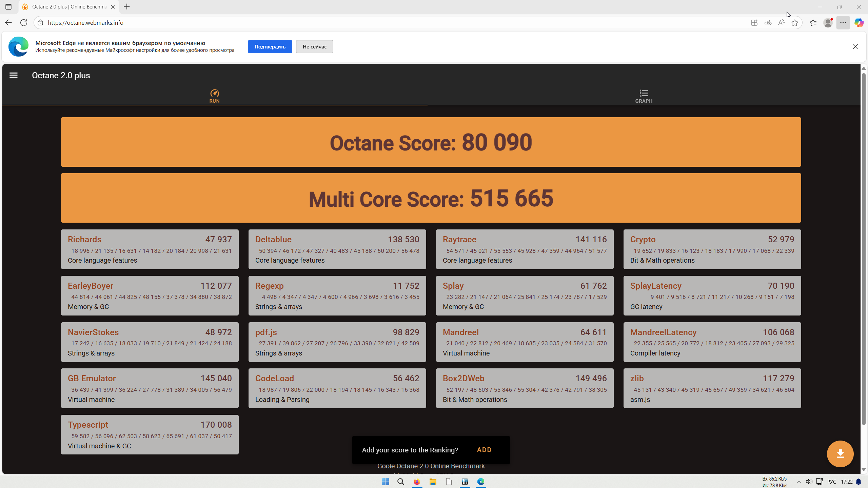This screenshot has width=868, height=488.
Task: Click the Подтвердить button
Action: point(270,46)
